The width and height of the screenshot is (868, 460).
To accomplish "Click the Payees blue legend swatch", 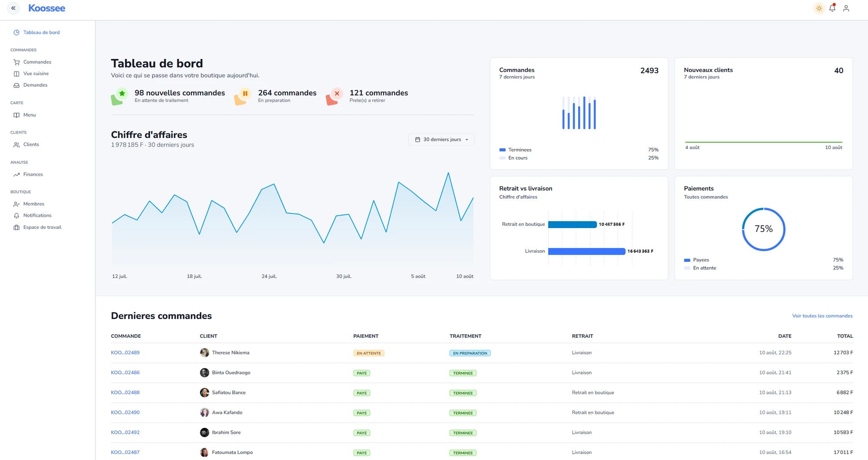I will tap(687, 260).
